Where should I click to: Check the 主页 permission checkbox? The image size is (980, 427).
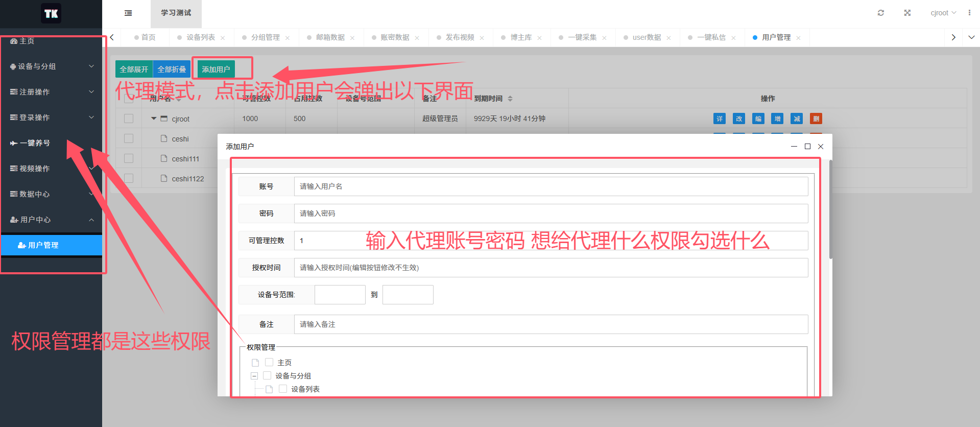click(269, 362)
